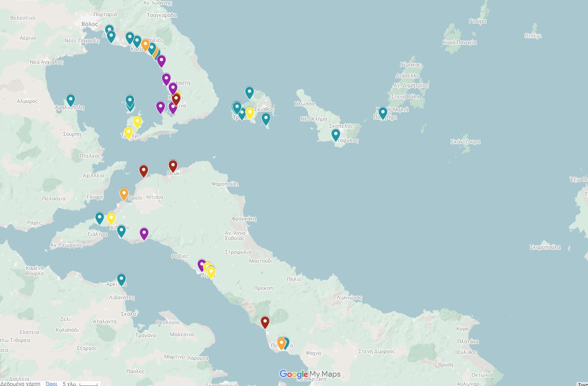
Task: Open the Όροι terms link
Action: 52,383
